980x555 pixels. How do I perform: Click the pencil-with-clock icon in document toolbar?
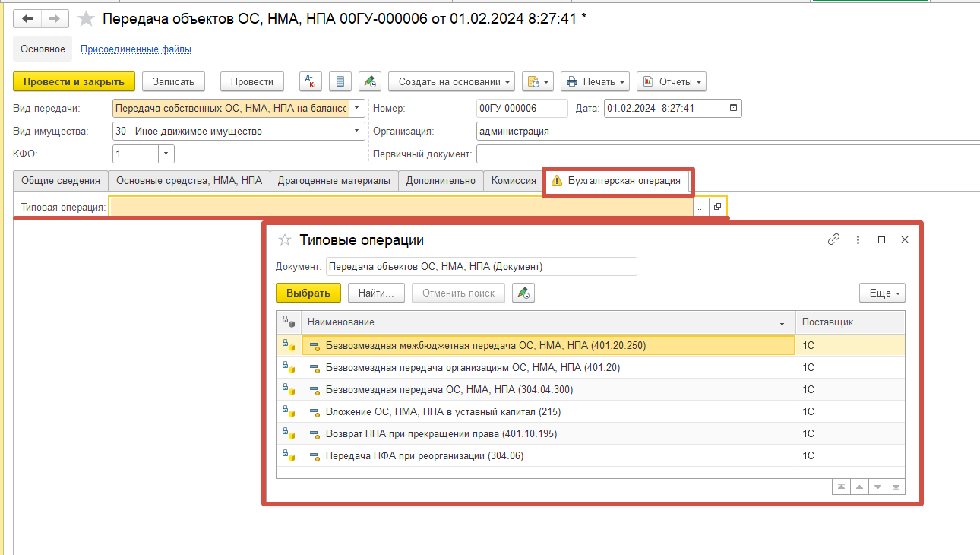(x=369, y=81)
